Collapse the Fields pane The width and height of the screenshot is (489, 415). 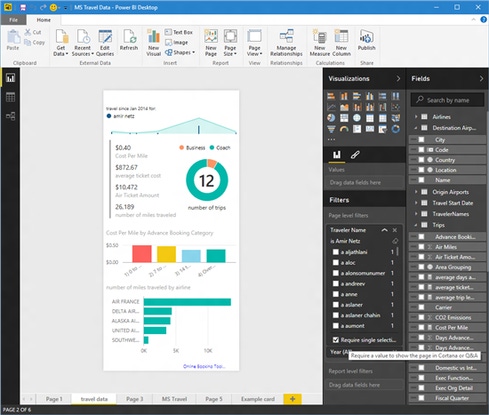[x=481, y=79]
